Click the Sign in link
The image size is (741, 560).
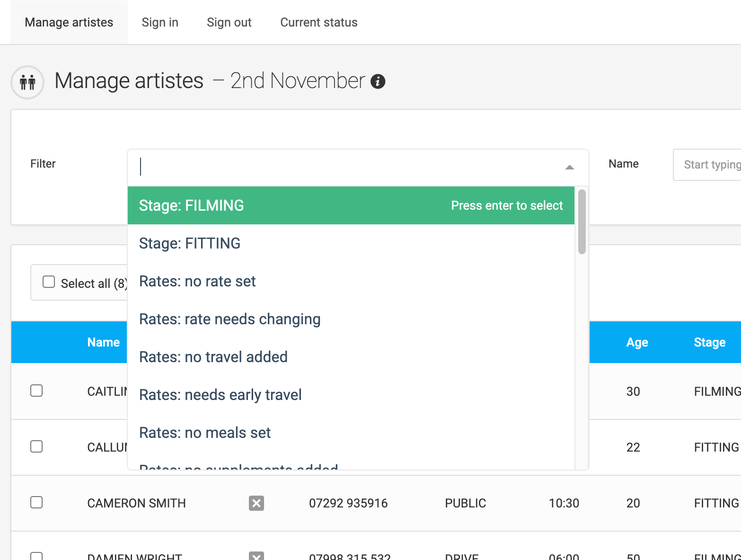click(x=160, y=22)
